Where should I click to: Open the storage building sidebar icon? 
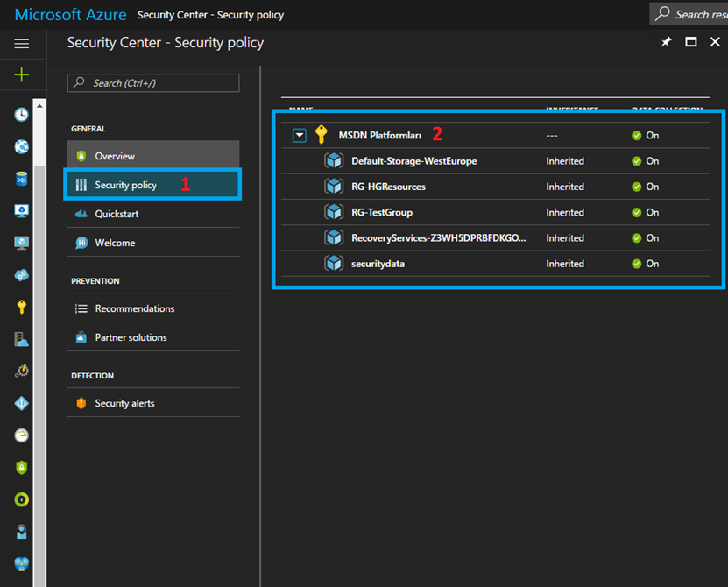(21, 339)
